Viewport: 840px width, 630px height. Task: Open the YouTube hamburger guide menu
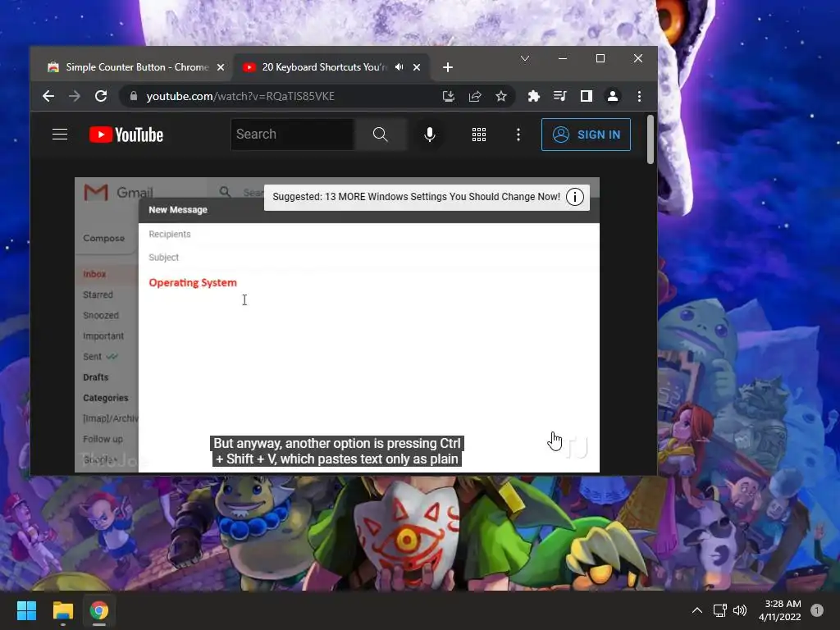(60, 135)
